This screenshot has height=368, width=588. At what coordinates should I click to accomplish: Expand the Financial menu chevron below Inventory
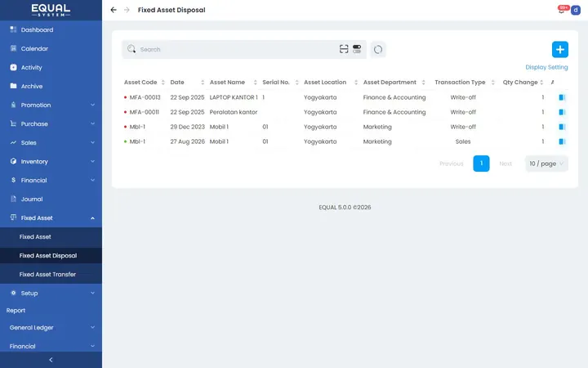[x=92, y=180]
